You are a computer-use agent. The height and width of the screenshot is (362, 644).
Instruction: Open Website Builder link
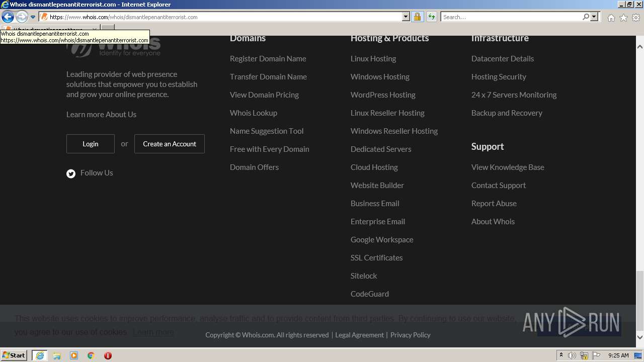click(x=377, y=186)
